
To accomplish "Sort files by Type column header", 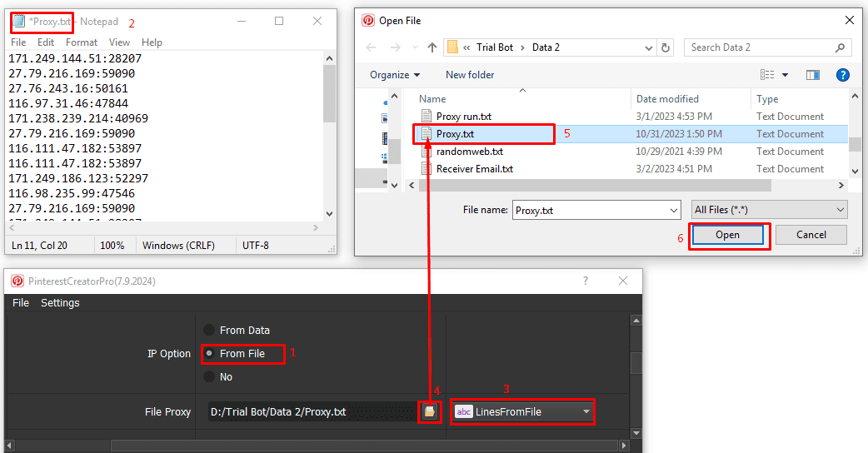I will [767, 99].
